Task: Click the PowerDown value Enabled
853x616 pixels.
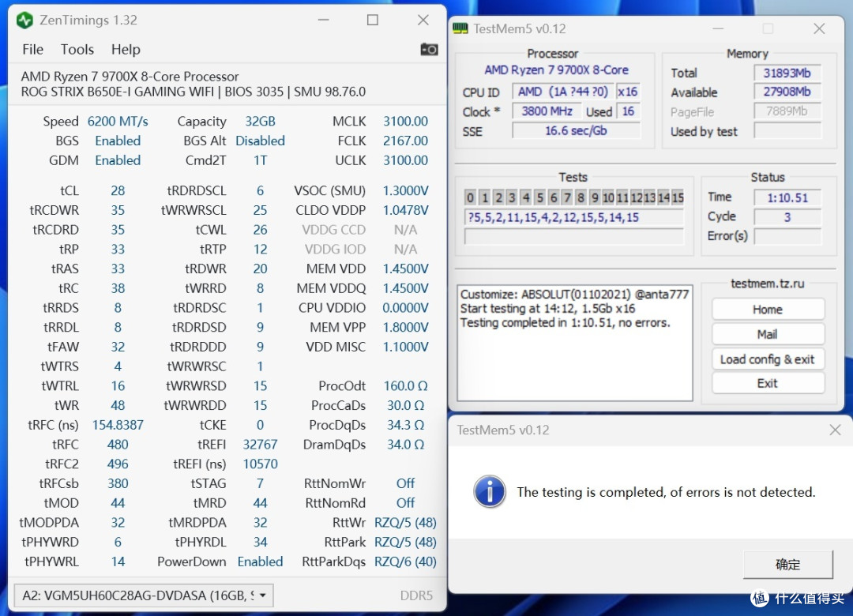Action: (x=260, y=562)
